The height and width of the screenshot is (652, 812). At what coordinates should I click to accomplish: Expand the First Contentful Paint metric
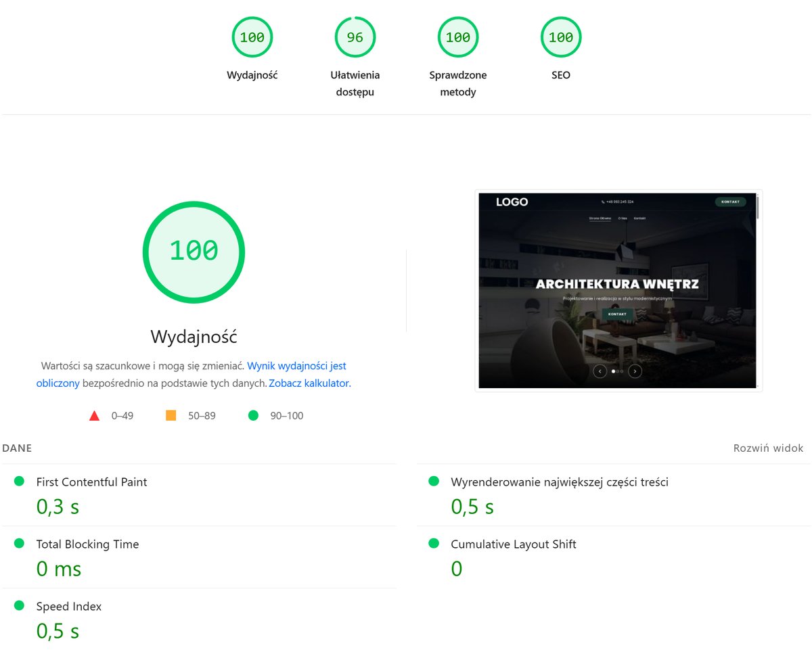91,482
